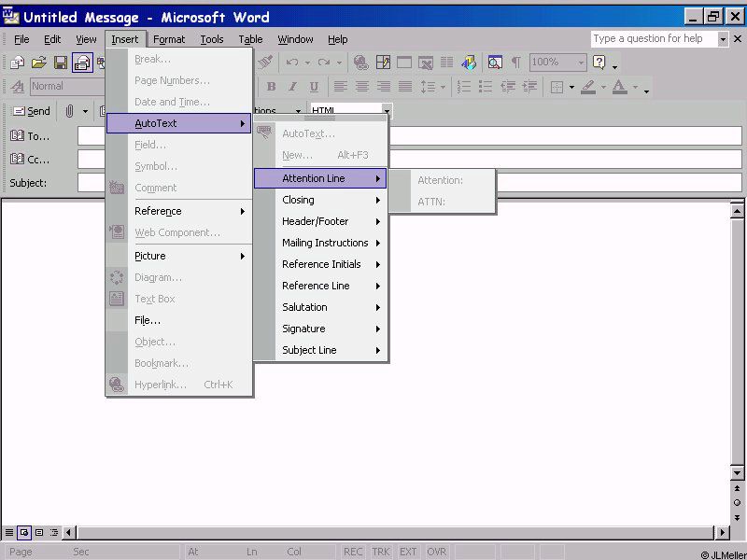Toggle Bold formatting
Image resolution: width=747 pixels, height=560 pixels.
pos(271,87)
